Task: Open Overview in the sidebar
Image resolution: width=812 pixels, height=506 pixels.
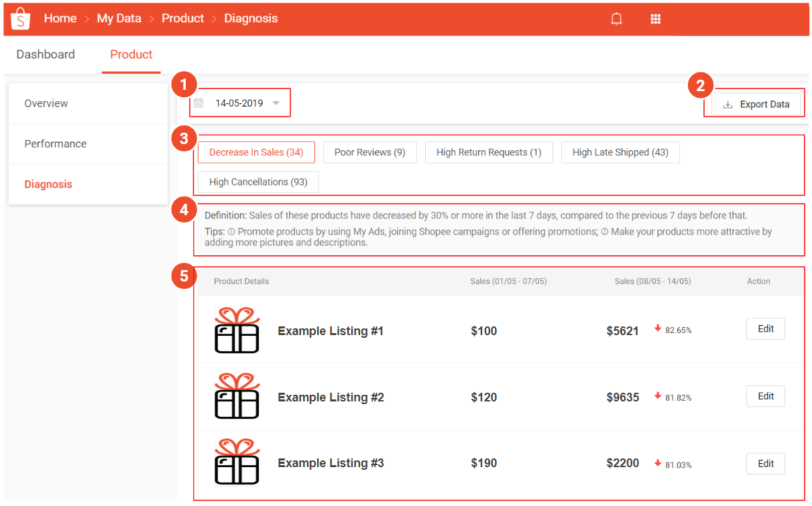Action: 46,103
